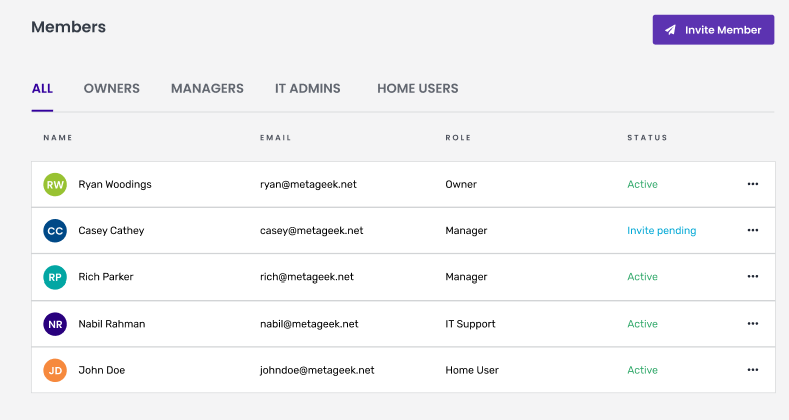Open the ellipsis menu for Nabil Rahman

tap(753, 323)
